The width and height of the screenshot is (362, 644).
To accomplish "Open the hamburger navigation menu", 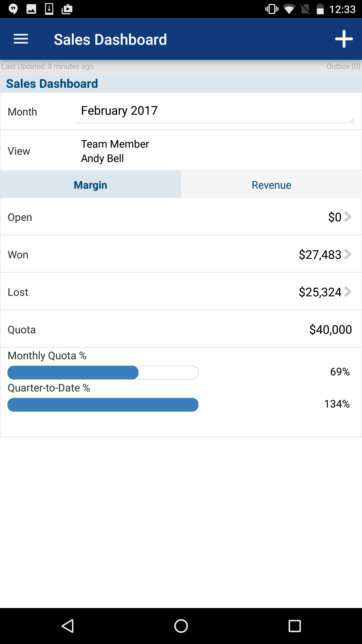I will pyautogui.click(x=21, y=39).
